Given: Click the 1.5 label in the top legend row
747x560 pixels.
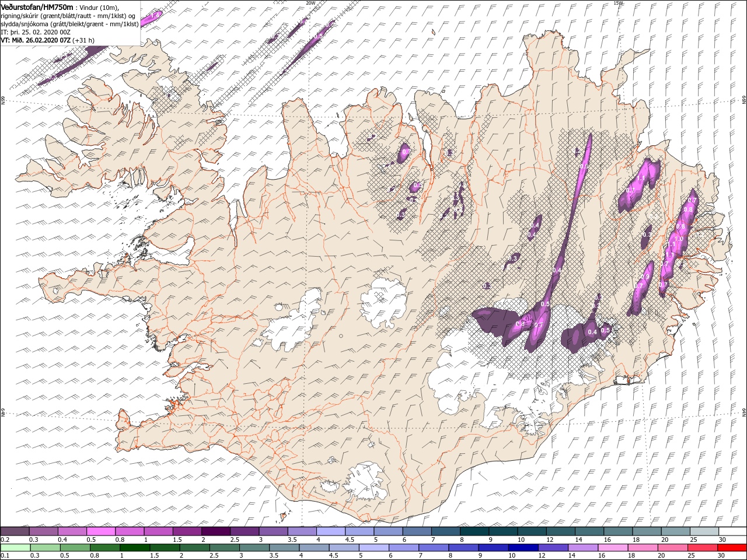Looking at the screenshot, I should coord(177,540).
